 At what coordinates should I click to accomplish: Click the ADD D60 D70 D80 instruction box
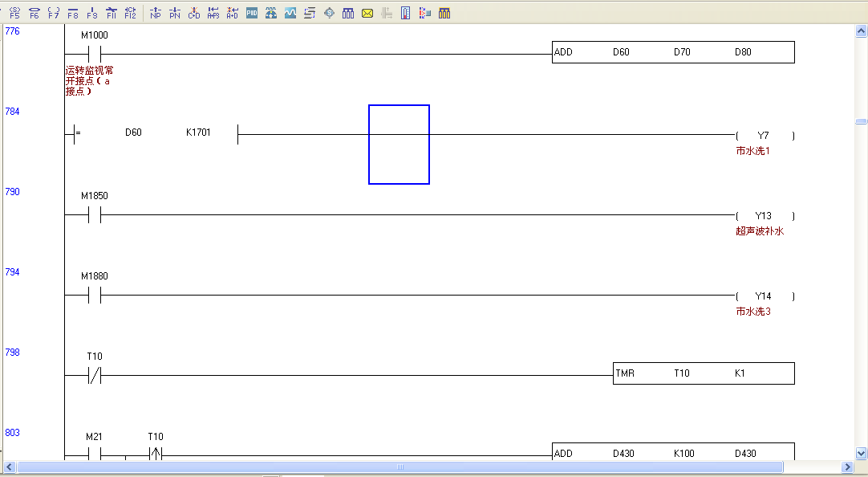point(673,52)
